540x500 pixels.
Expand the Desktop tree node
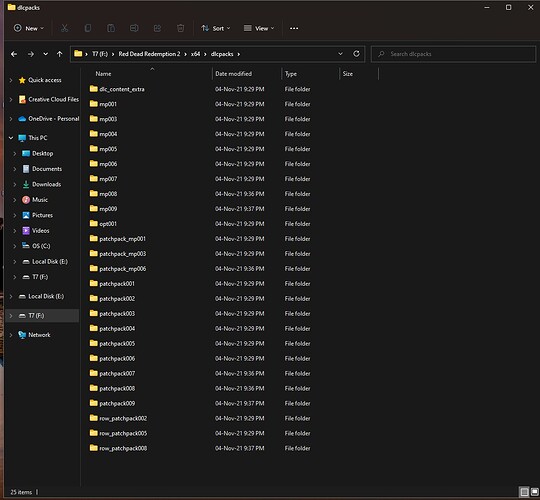(x=15, y=154)
